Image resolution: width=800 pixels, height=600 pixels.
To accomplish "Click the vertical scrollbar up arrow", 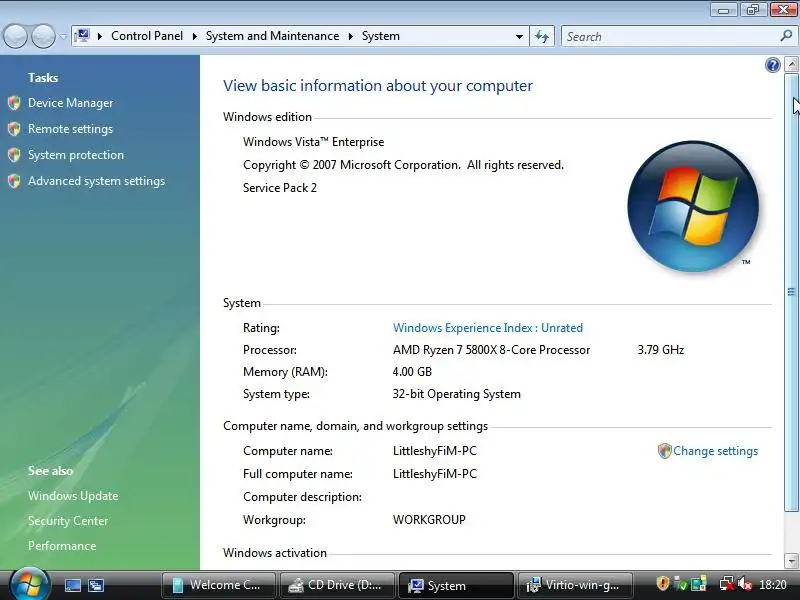I will 791,64.
